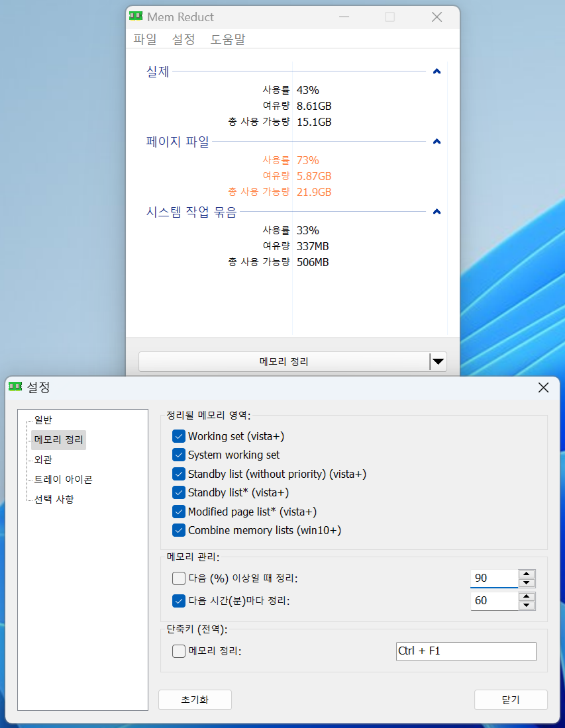Image resolution: width=565 pixels, height=728 pixels.
Task: Collapse the 실제 section chevron
Action: (x=437, y=71)
